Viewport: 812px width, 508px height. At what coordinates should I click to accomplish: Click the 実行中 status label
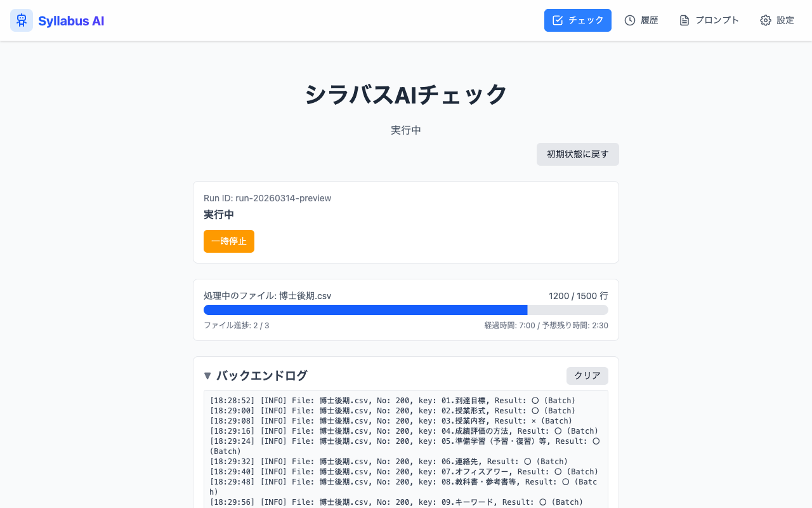219,215
